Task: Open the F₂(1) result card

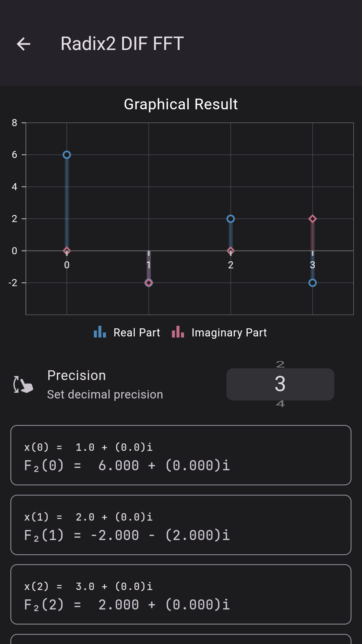Action: click(181, 525)
